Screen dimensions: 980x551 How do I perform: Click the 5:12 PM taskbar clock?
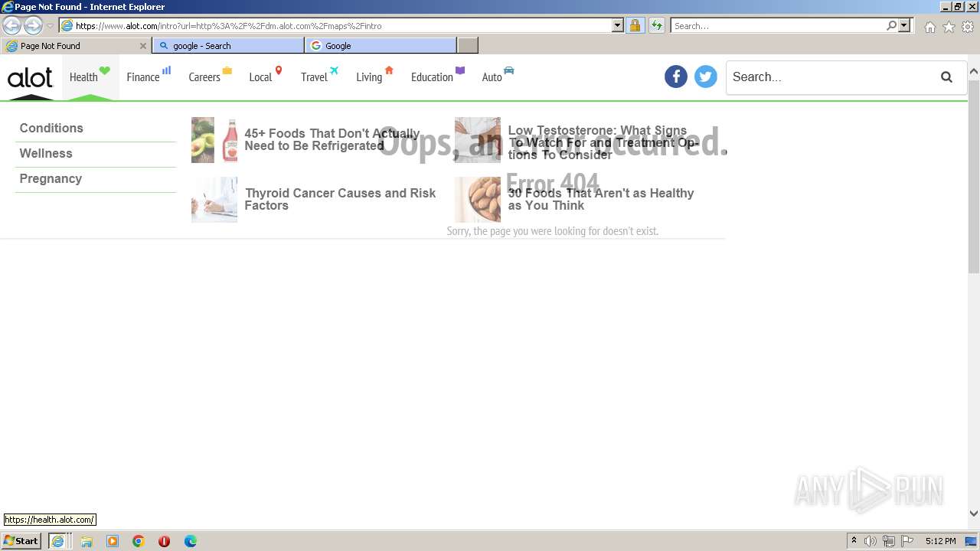(x=940, y=541)
